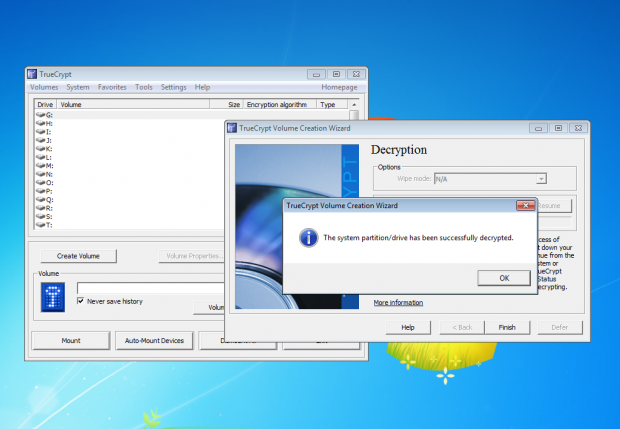Click the Mount button

[71, 340]
